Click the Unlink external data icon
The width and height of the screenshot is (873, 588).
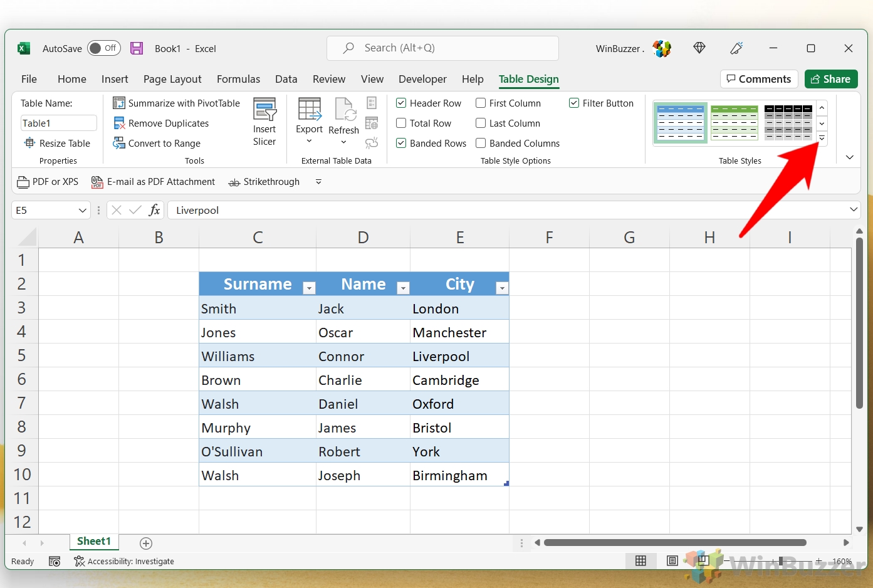(372, 142)
